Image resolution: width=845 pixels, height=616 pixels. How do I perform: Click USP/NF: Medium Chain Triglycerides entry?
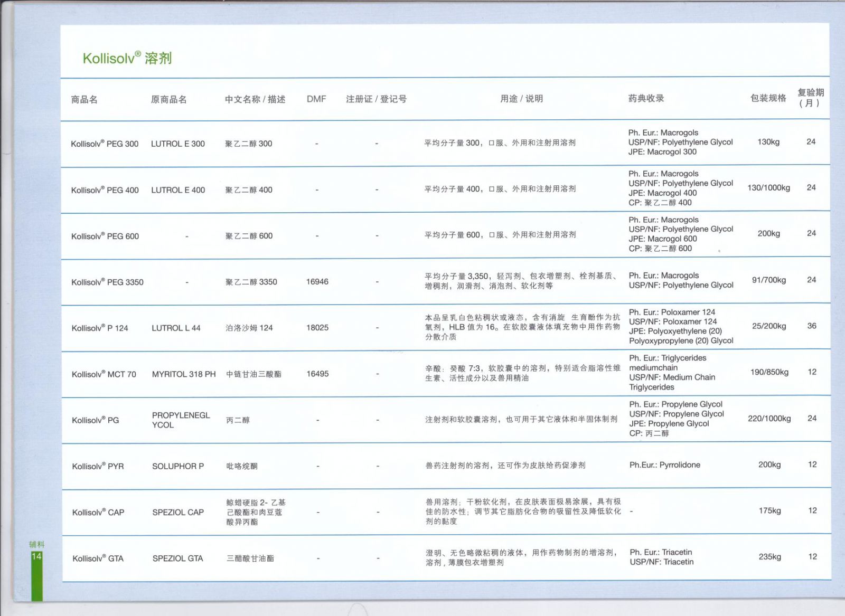[672, 382]
